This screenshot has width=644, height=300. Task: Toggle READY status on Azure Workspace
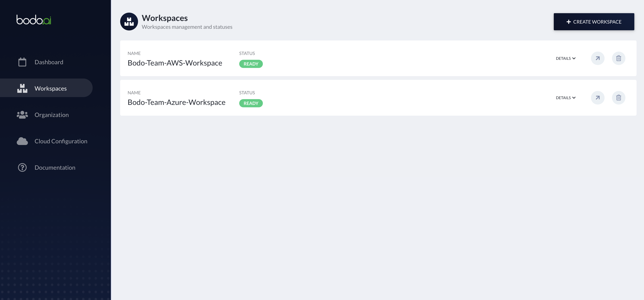(251, 103)
